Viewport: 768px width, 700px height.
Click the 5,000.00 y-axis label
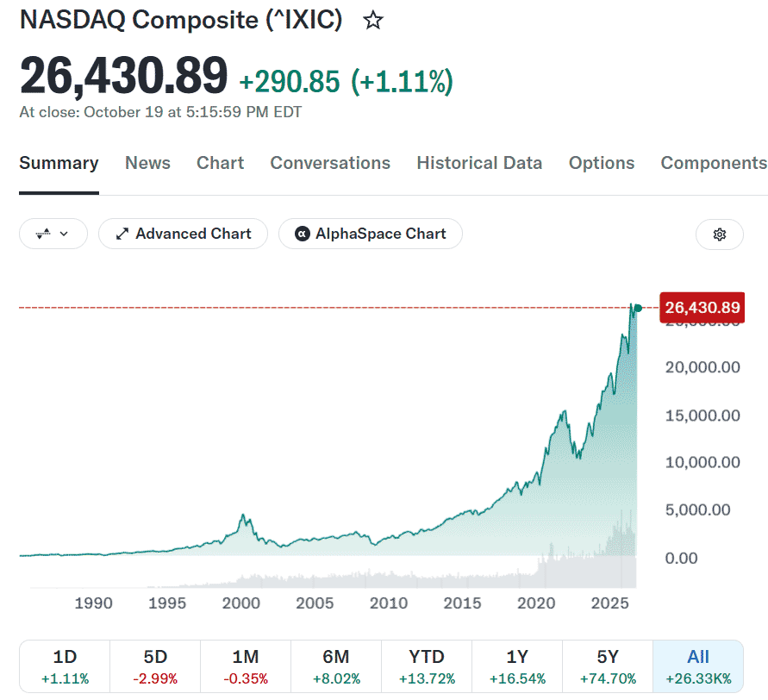click(x=697, y=510)
